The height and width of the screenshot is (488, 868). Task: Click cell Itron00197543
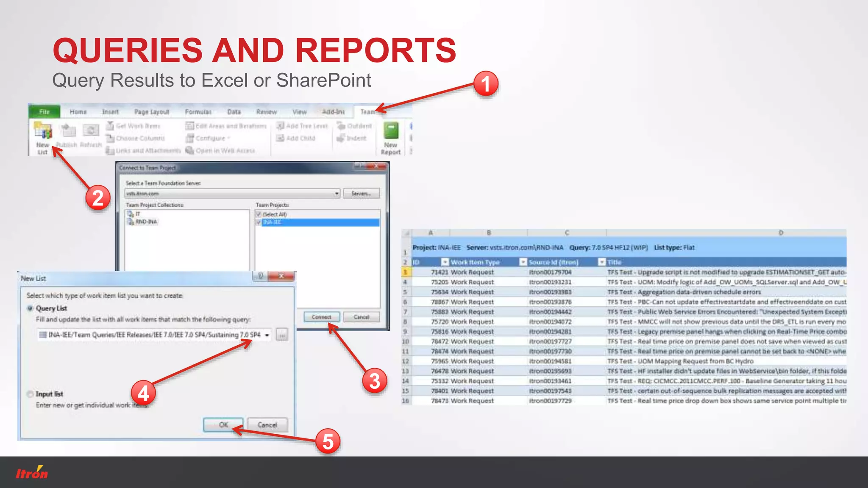[x=567, y=391]
